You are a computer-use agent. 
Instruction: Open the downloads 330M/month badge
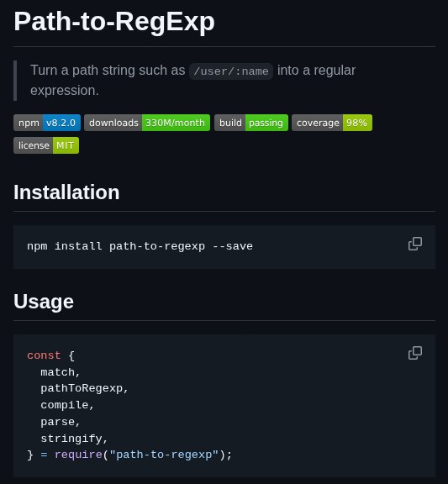(147, 123)
